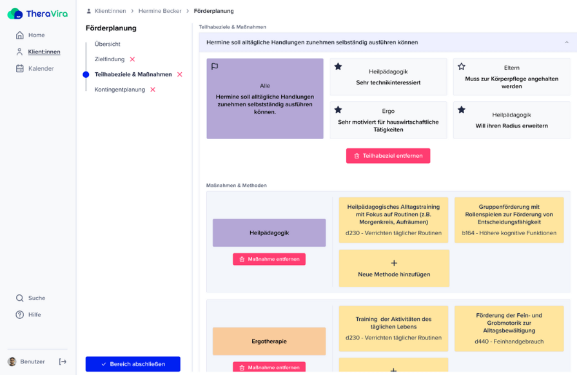Click Hermine Becker in breadcrumb
Viewport: 588px width, 375px height.
tap(160, 11)
